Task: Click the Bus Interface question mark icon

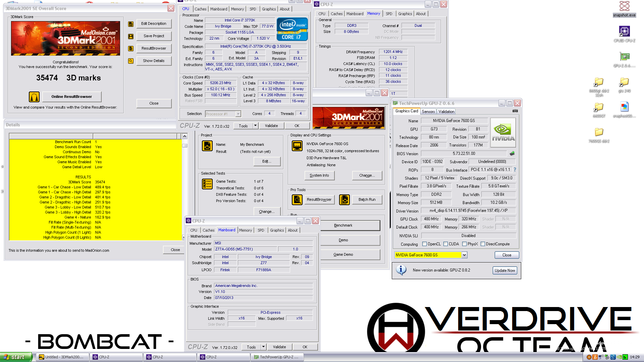Action: pyautogui.click(x=515, y=170)
